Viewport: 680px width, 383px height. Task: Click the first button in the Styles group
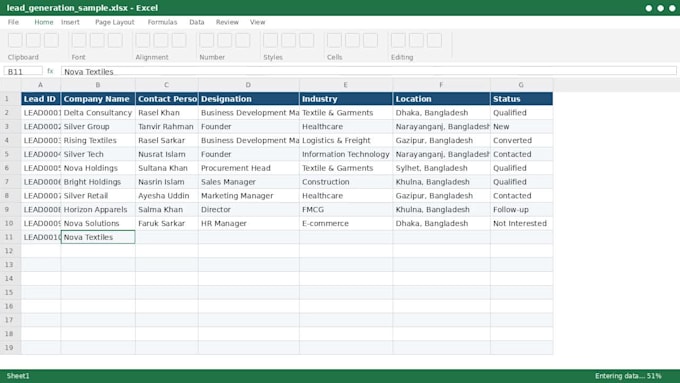270,40
